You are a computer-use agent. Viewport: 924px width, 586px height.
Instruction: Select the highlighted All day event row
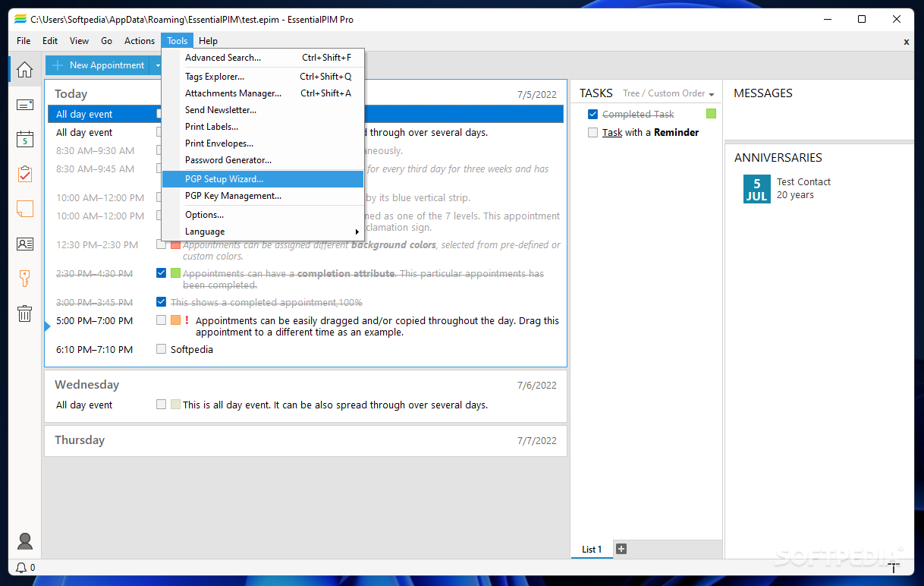(304, 114)
